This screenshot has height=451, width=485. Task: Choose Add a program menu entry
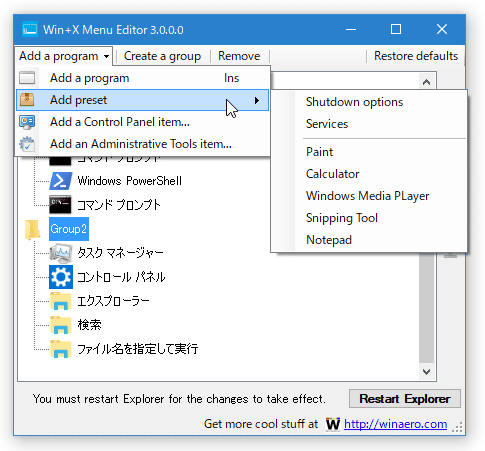tap(143, 78)
